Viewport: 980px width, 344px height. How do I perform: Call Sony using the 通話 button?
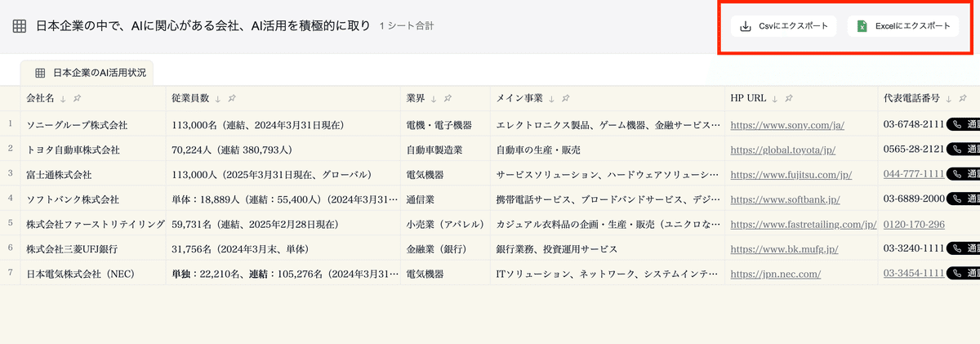[x=964, y=126]
